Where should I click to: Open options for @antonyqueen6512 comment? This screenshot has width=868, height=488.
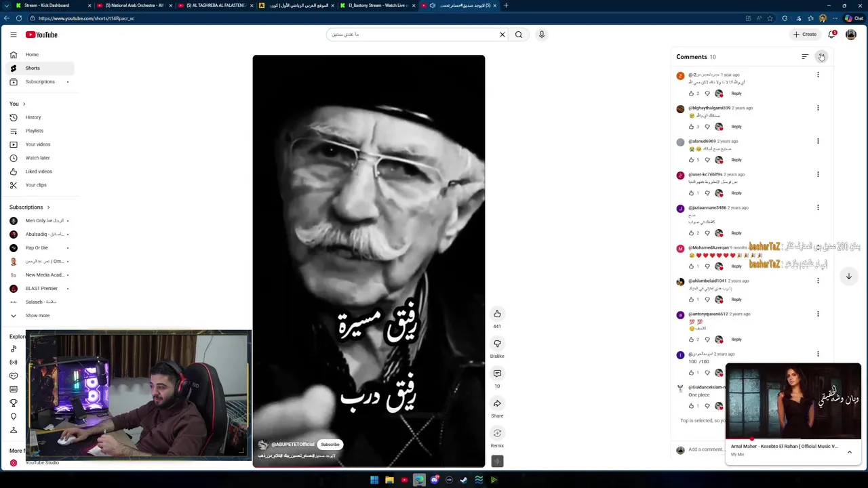point(818,314)
